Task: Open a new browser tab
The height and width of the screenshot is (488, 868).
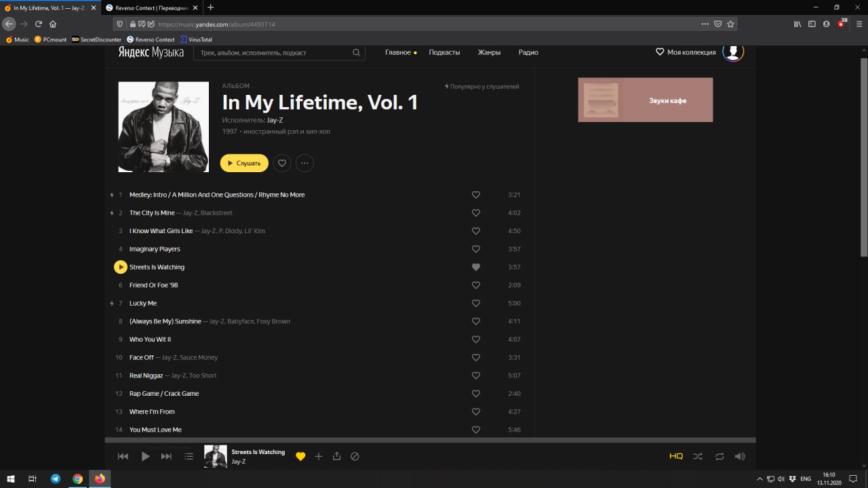Action: pyautogui.click(x=210, y=7)
